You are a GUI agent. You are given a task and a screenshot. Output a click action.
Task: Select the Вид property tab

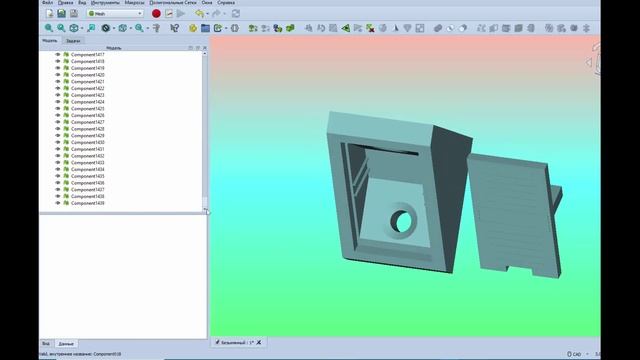pos(46,344)
